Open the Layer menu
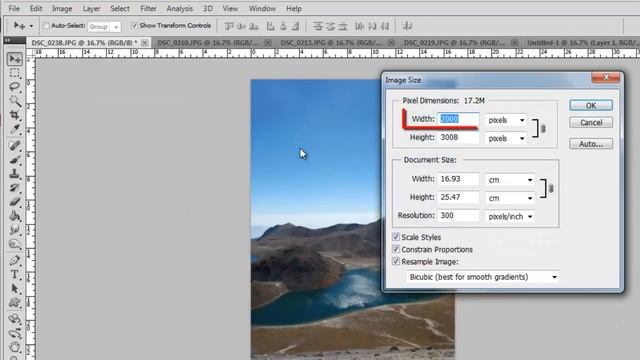This screenshot has height=360, width=640. click(91, 8)
